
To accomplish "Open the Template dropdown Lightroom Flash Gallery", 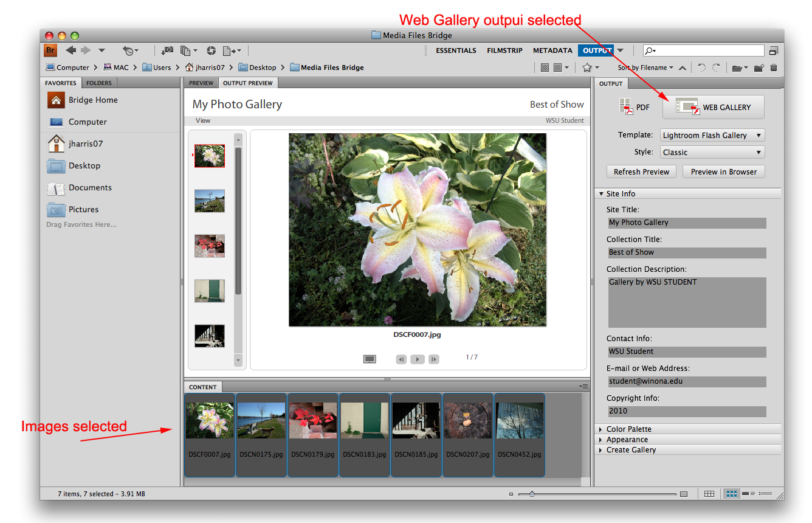I will (712, 136).
